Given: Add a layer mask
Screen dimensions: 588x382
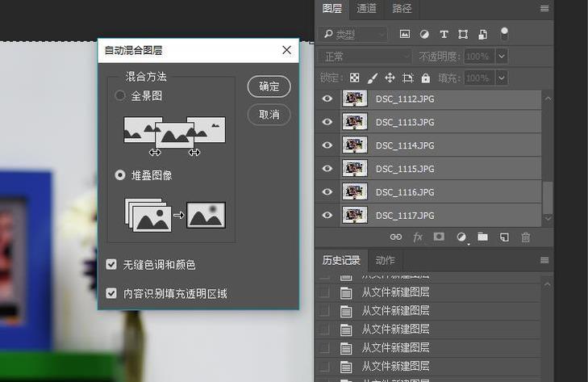Looking at the screenshot, I should point(439,237).
